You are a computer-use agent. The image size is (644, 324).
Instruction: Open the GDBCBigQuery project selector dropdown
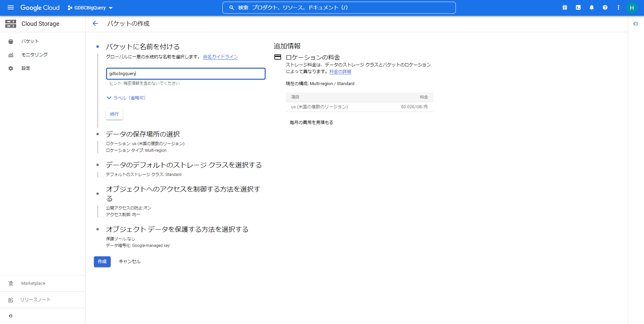tap(90, 8)
